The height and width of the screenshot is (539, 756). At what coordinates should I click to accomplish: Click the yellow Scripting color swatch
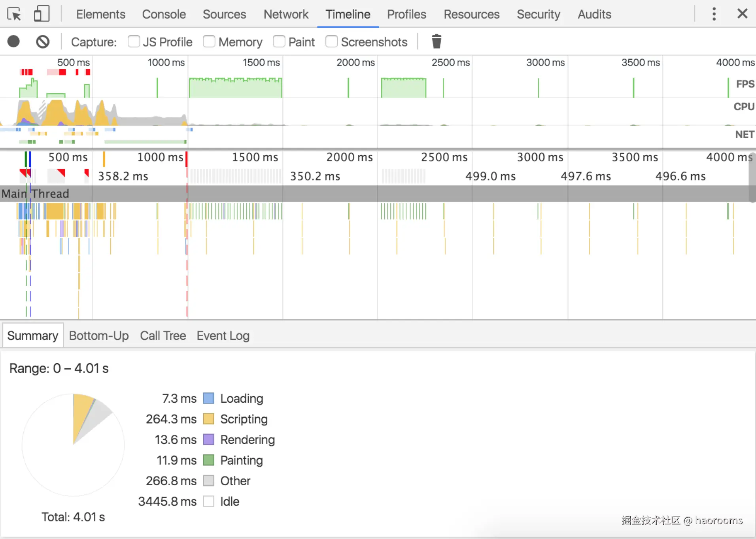(208, 419)
